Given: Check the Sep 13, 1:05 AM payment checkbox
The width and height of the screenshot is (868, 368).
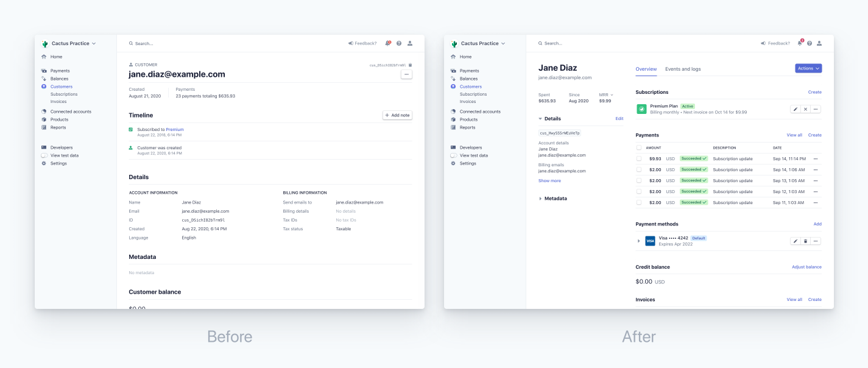Looking at the screenshot, I should [639, 180].
